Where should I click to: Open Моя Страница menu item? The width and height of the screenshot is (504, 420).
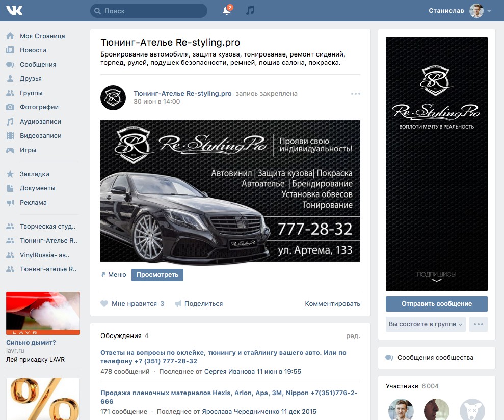(x=42, y=36)
